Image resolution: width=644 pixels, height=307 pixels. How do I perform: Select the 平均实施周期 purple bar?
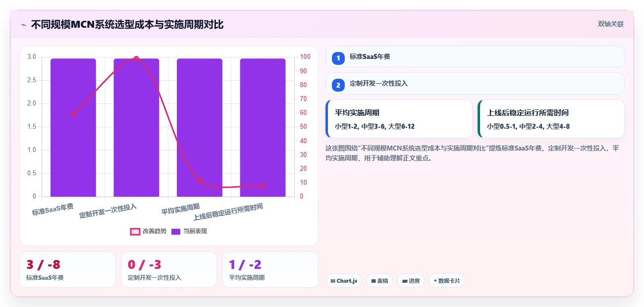point(200,127)
